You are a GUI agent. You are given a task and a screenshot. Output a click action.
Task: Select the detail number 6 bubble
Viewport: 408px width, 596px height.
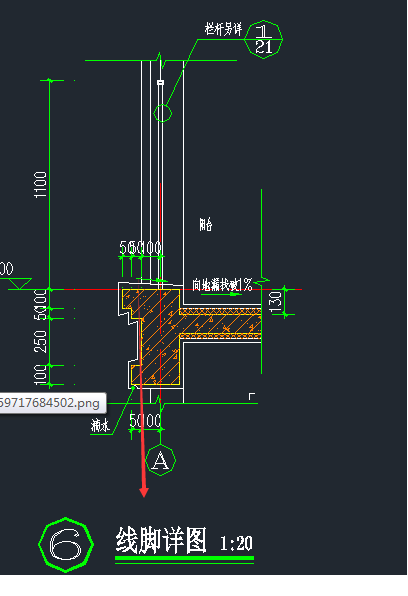point(66,544)
